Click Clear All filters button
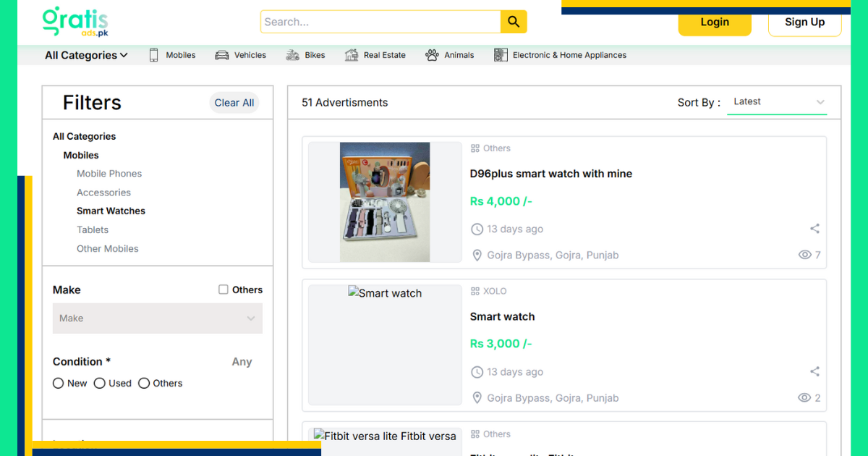 [234, 103]
